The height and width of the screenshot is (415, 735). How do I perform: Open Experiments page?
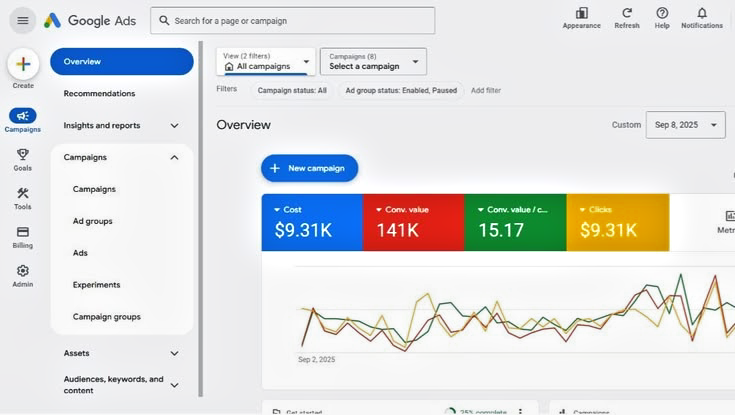click(x=97, y=285)
